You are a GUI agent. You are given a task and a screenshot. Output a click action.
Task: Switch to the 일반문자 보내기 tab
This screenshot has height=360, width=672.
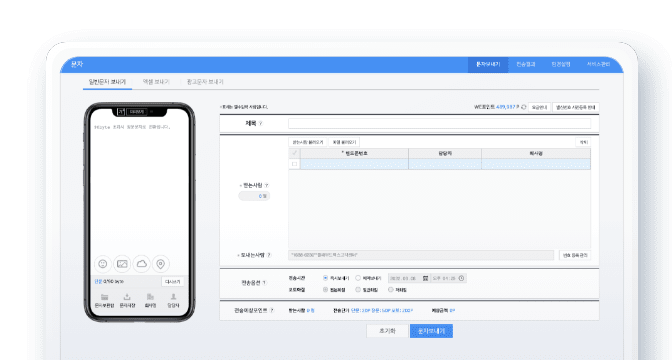[x=107, y=82]
